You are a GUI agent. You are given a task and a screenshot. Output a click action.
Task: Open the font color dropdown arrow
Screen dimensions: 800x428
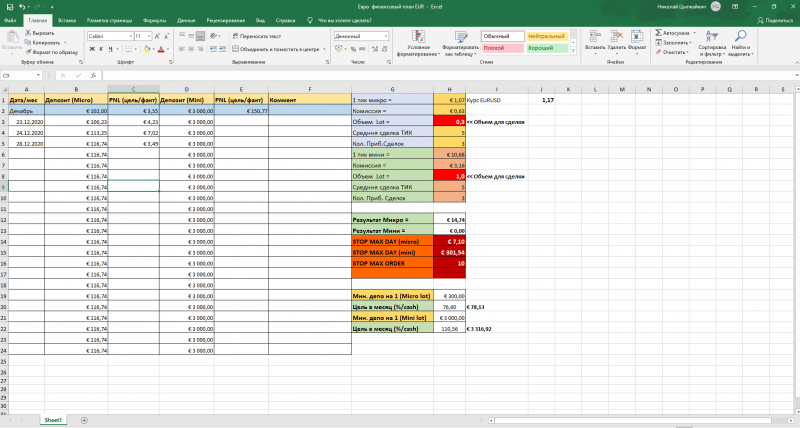167,49
